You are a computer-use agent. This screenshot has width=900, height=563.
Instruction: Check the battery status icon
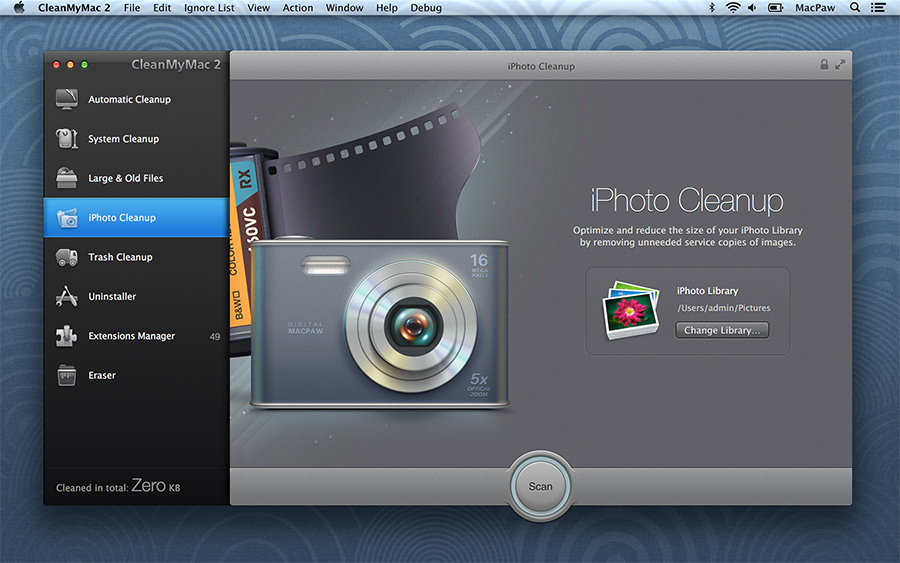pyautogui.click(x=775, y=7)
